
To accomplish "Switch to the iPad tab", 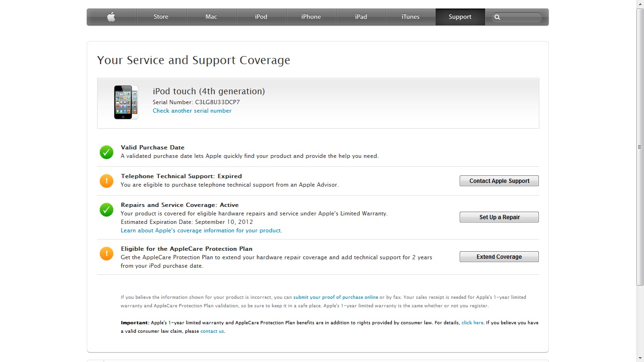I will [x=361, y=17].
